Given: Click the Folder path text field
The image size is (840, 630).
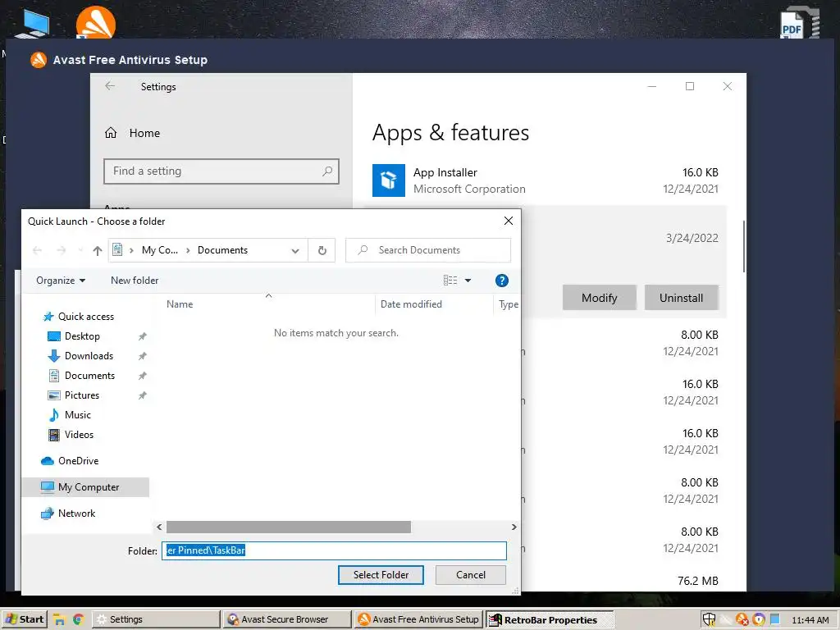Looking at the screenshot, I should coord(334,550).
